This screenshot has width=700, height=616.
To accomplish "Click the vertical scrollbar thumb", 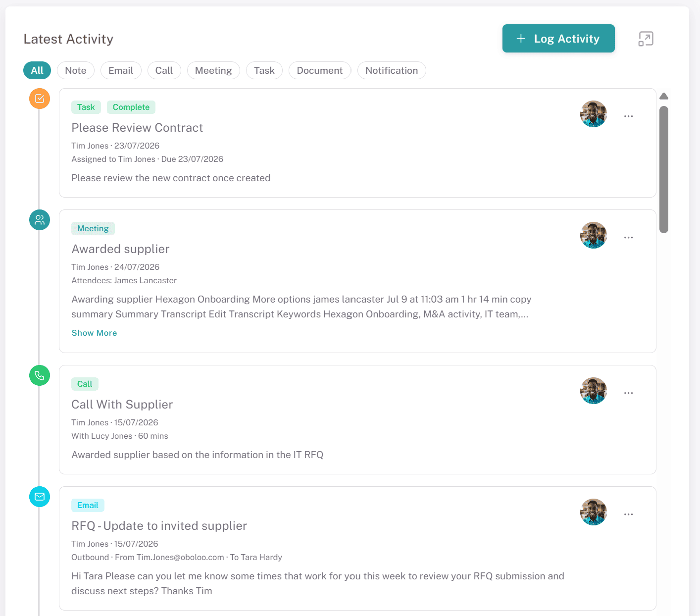I will 664,169.
